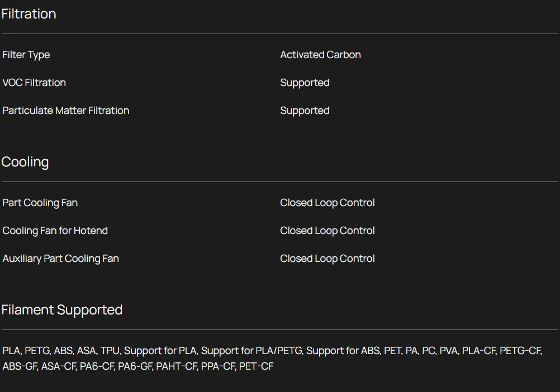
Task: Select the Cooling Fan for Hotend label
Action: pyautogui.click(x=55, y=231)
